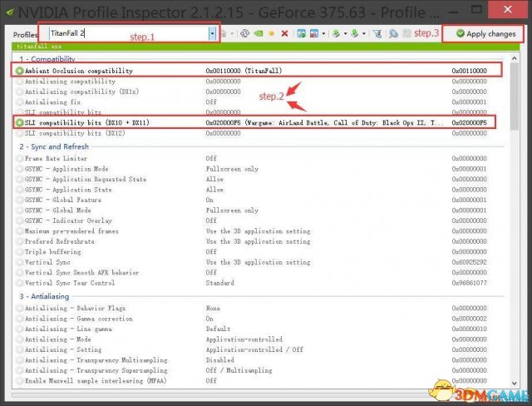This screenshot has height=406, width=532.
Task: Click green gear beside SLI compatibility bits (DX10 + DX11)
Action: click(19, 122)
